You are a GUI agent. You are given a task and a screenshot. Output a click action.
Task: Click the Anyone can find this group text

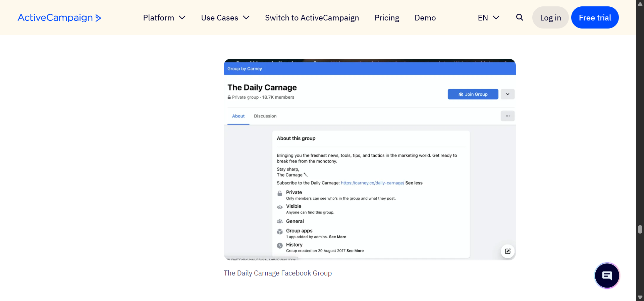310,212
